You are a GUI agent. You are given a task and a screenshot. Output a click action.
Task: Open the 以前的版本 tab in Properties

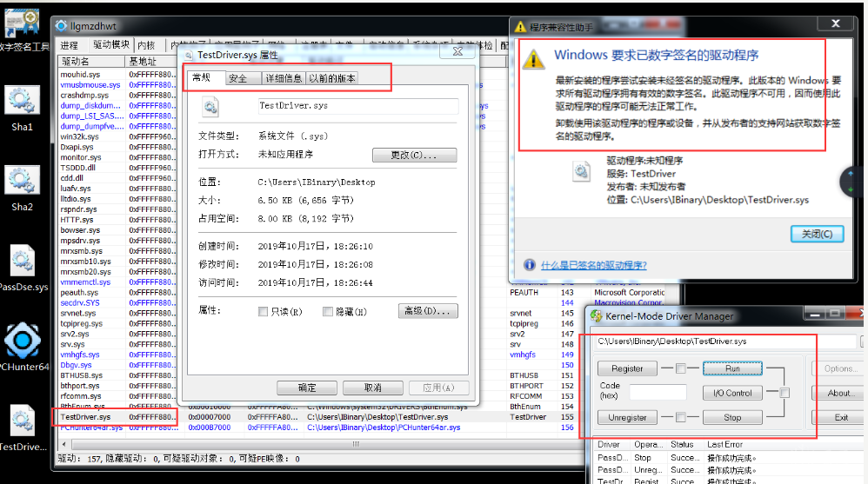(332, 78)
